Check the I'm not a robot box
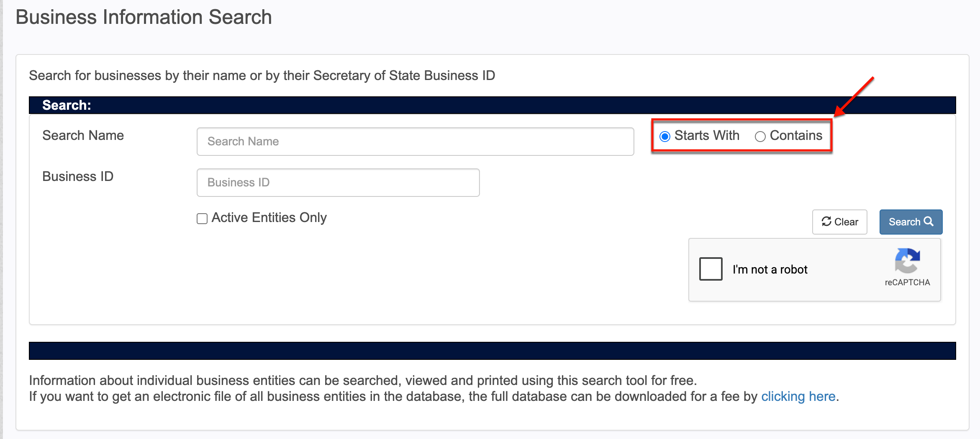Screen dimensions: 980x439 point(711,269)
